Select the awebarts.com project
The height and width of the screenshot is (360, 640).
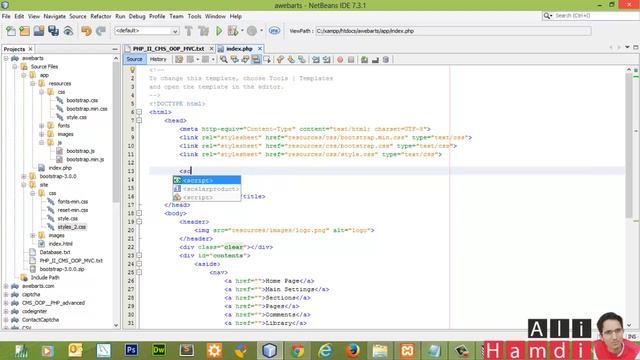click(x=38, y=286)
